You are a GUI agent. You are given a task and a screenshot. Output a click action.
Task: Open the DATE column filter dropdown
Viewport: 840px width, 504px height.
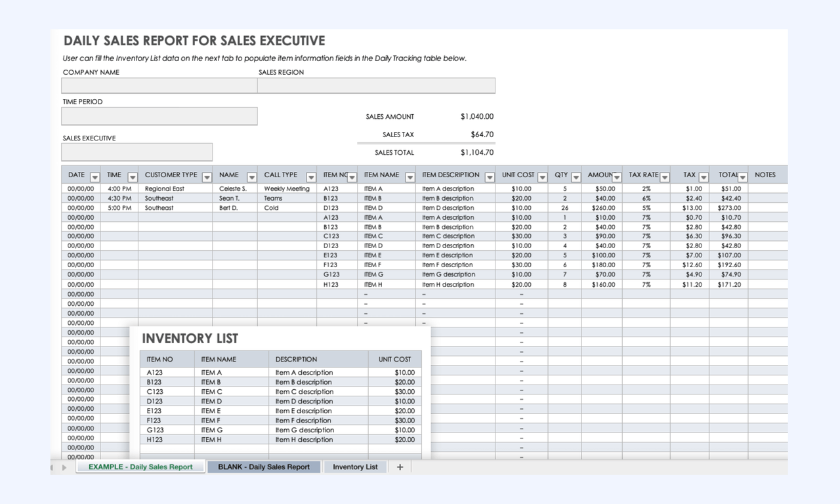95,177
